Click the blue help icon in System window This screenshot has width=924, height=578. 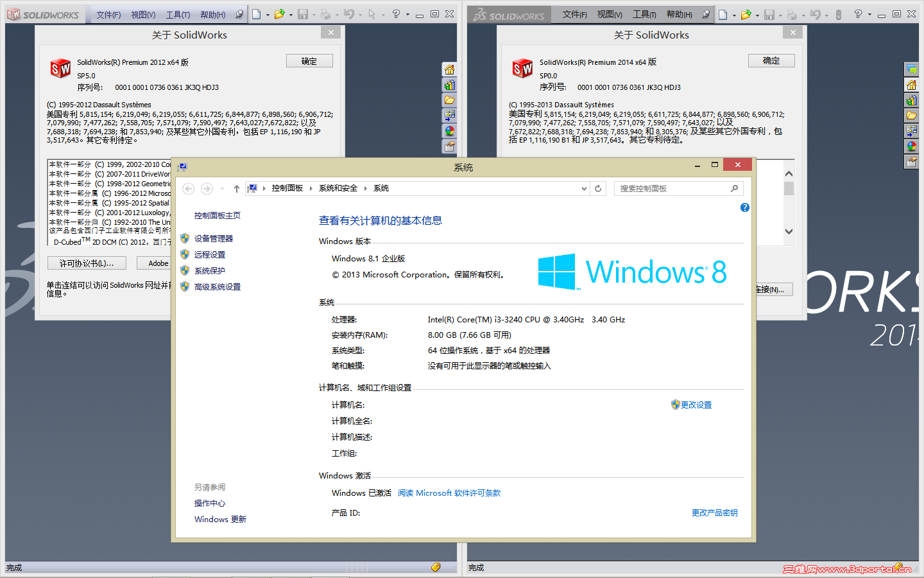click(744, 207)
